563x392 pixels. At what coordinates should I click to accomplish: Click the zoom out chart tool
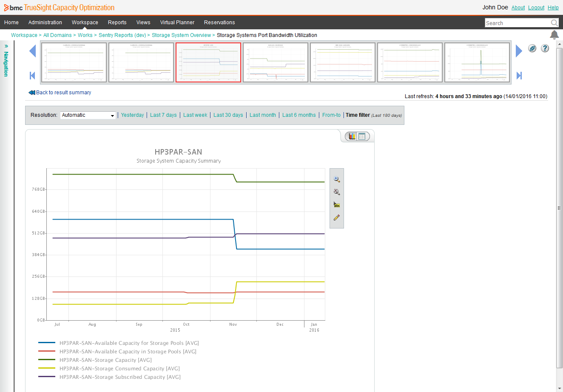337,192
